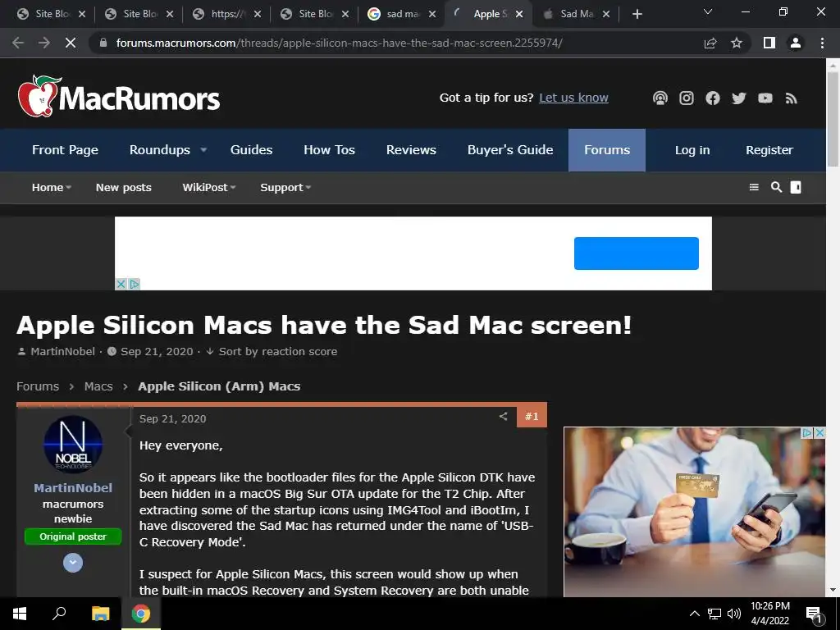Open Guides nav item
This screenshot has height=630, width=840.
pos(251,150)
